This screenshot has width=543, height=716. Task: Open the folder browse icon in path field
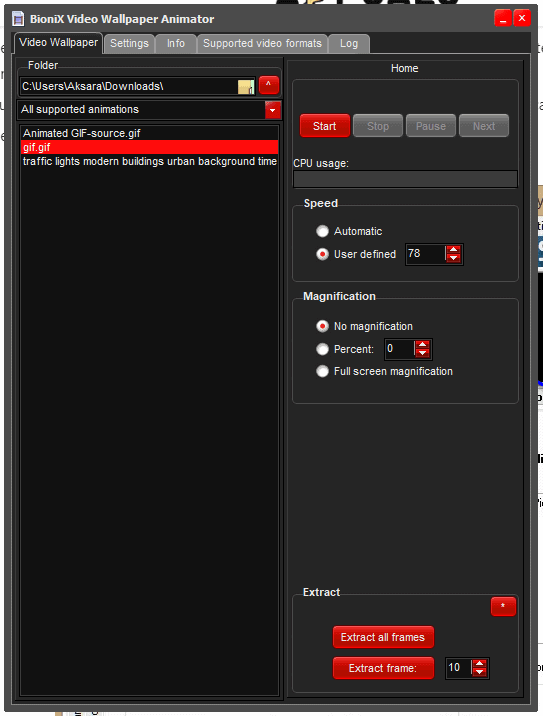tap(246, 87)
